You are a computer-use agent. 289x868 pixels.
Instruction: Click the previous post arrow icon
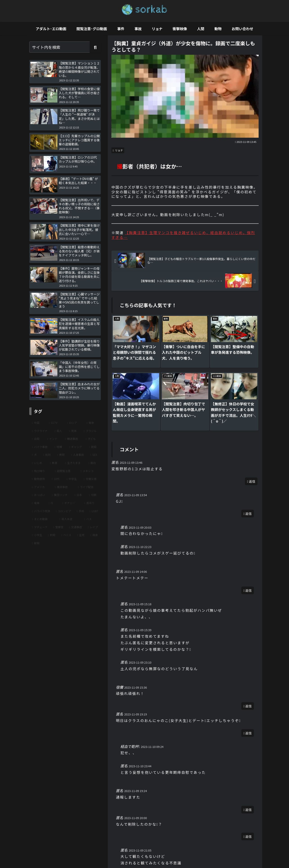115,261
